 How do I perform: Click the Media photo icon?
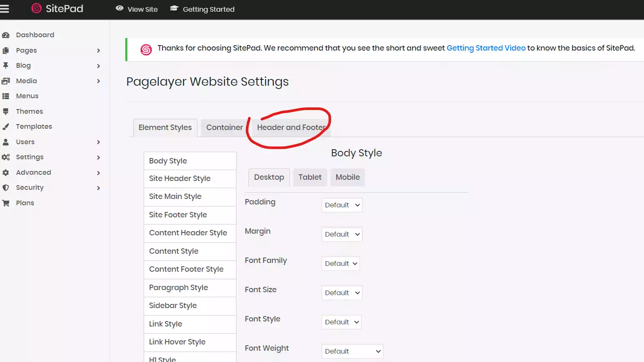coord(6,81)
